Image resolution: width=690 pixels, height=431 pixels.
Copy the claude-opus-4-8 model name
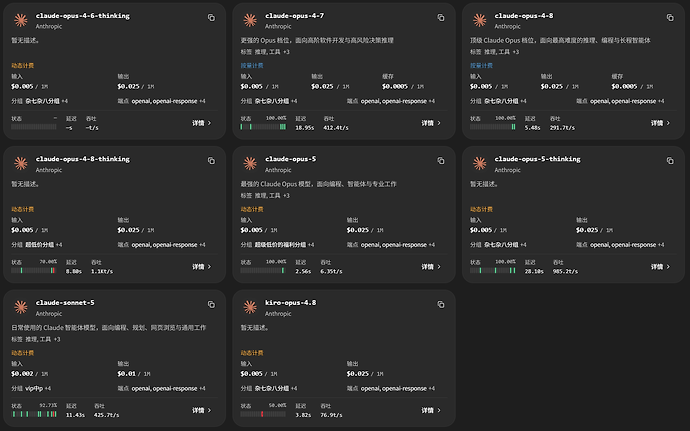tap(670, 18)
